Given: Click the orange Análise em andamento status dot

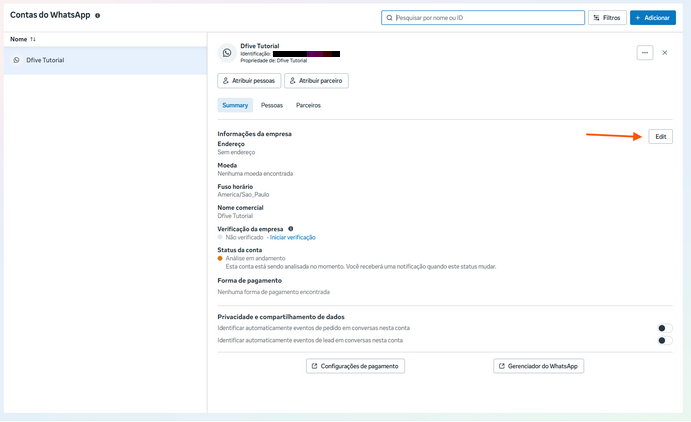Looking at the screenshot, I should (x=220, y=259).
